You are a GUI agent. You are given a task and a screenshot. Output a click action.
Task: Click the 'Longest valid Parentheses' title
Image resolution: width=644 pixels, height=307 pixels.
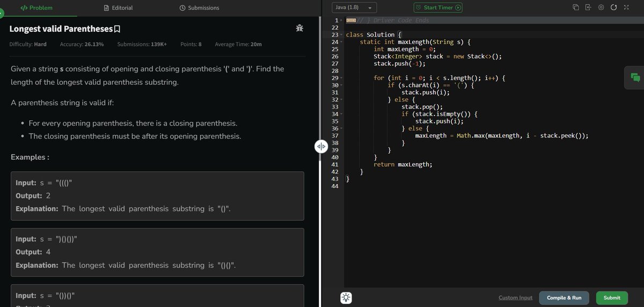click(x=61, y=28)
